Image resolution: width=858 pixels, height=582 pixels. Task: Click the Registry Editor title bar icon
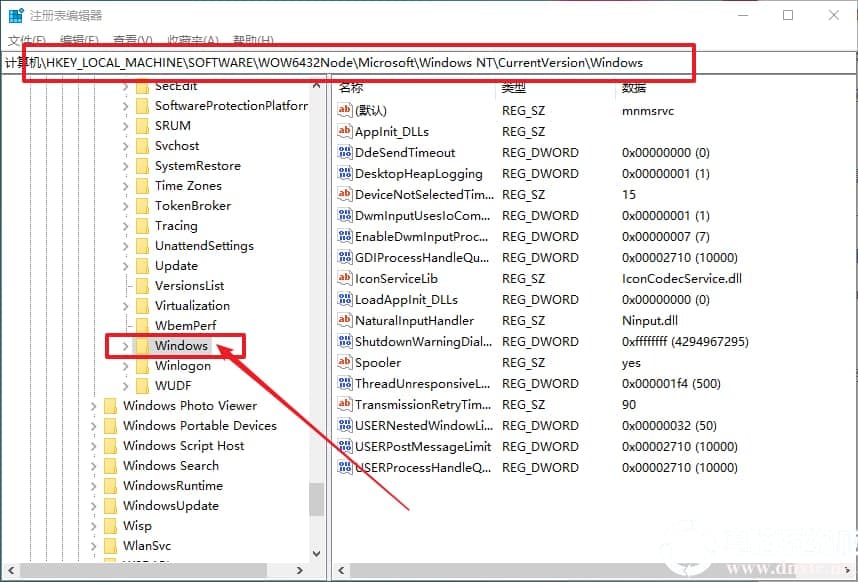tap(14, 14)
